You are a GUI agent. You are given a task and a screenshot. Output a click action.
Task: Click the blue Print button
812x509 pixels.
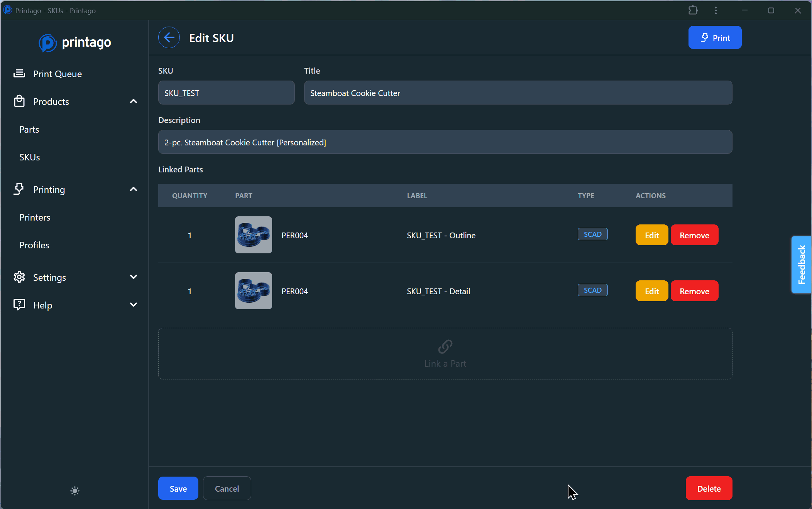(x=715, y=37)
